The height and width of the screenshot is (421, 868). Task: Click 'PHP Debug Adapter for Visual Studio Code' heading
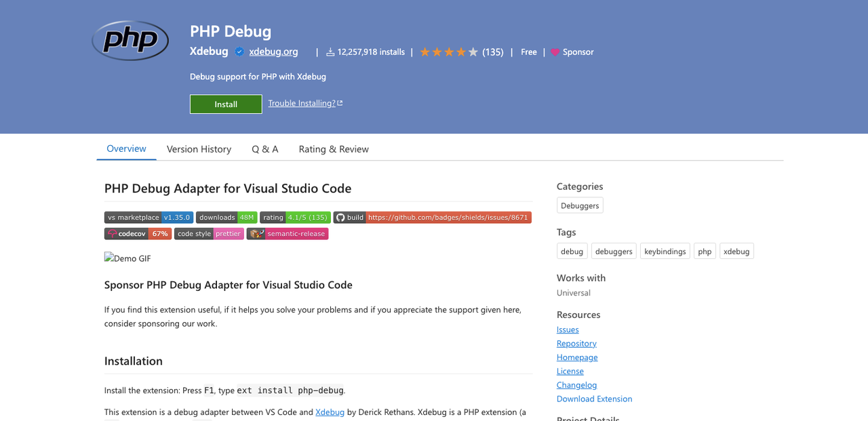tap(228, 188)
